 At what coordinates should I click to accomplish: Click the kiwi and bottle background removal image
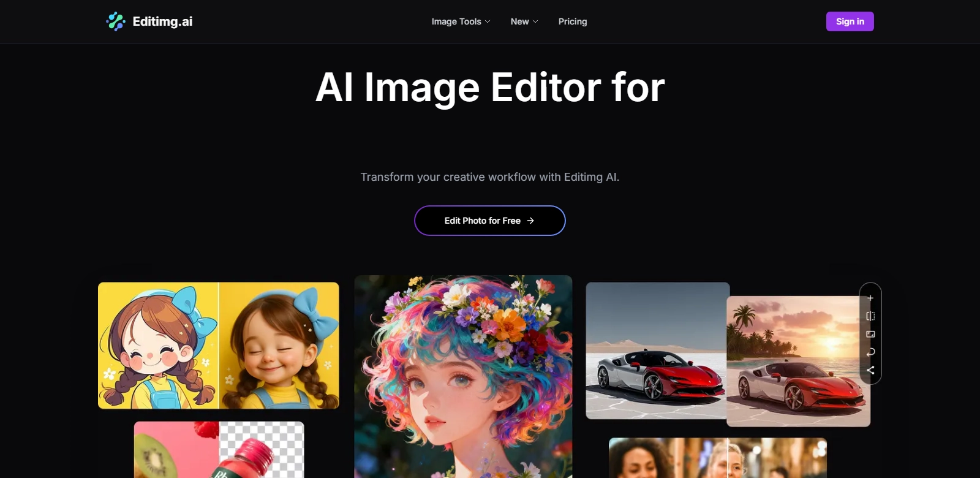coord(219,449)
